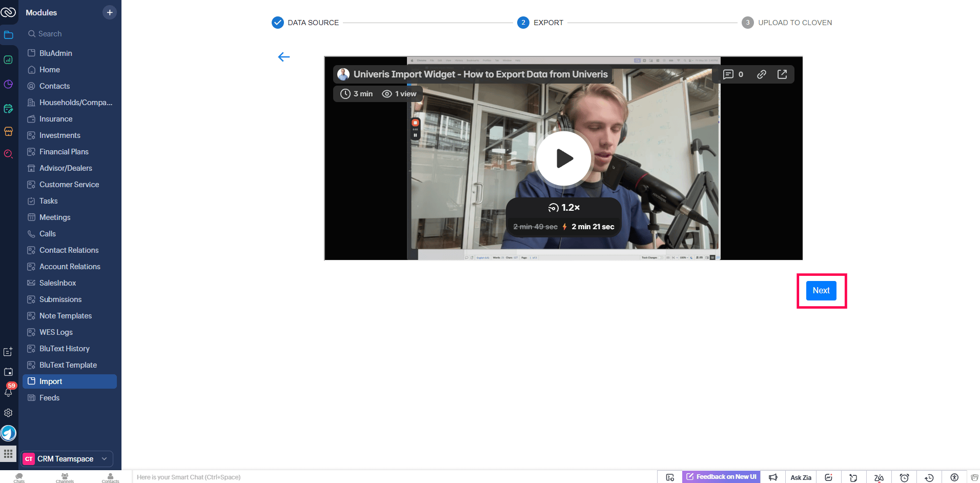Open the Feeds module
Image resolution: width=980 pixels, height=483 pixels.
70,398
